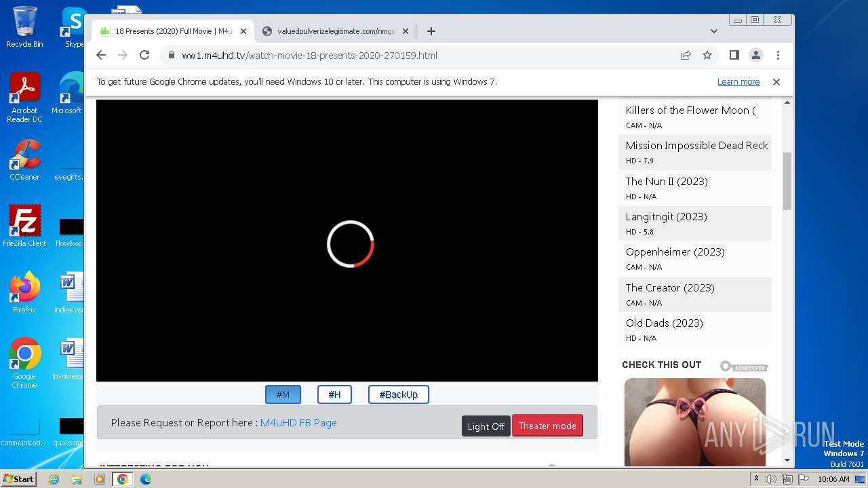The height and width of the screenshot is (488, 868).
Task: Close the valuedpulverizelegitimate tab
Action: tap(406, 31)
